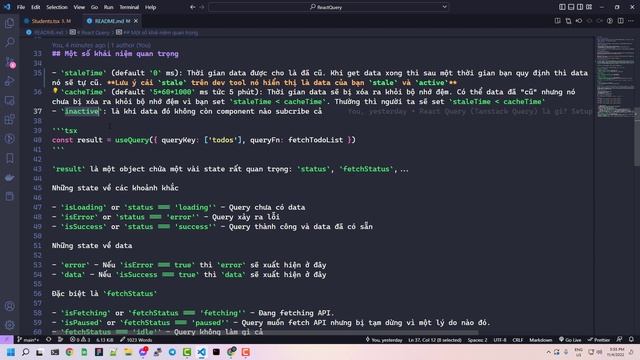
Task: Open the Run menu
Action: coord(109,7)
